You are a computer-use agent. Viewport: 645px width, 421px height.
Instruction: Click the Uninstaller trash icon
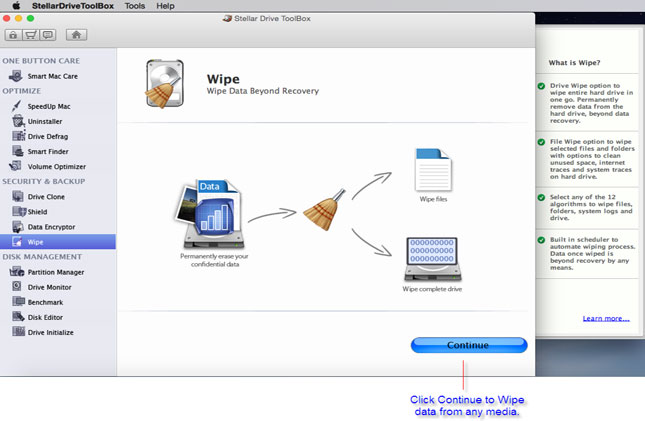[x=18, y=121]
